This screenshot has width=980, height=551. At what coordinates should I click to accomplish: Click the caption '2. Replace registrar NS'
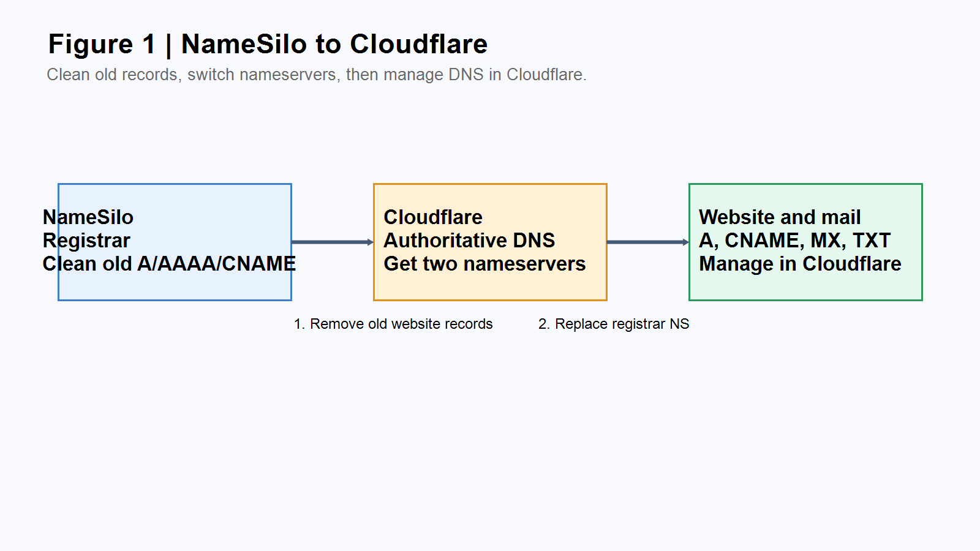(x=614, y=324)
